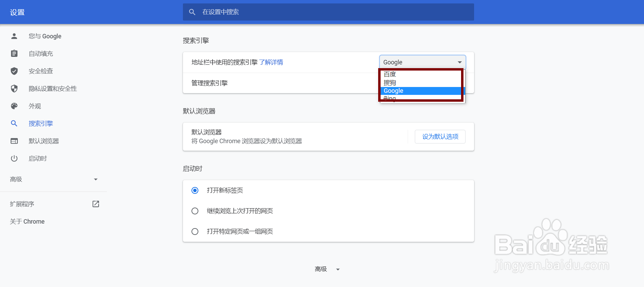The image size is (644, 287).
Task: Open the 外观 palette icon
Action: (14, 106)
